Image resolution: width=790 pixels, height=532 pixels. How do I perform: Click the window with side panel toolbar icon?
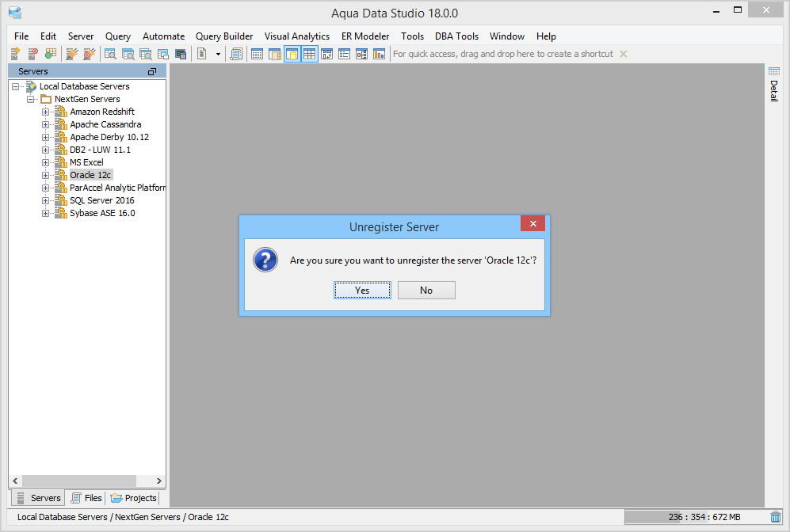[x=275, y=54]
